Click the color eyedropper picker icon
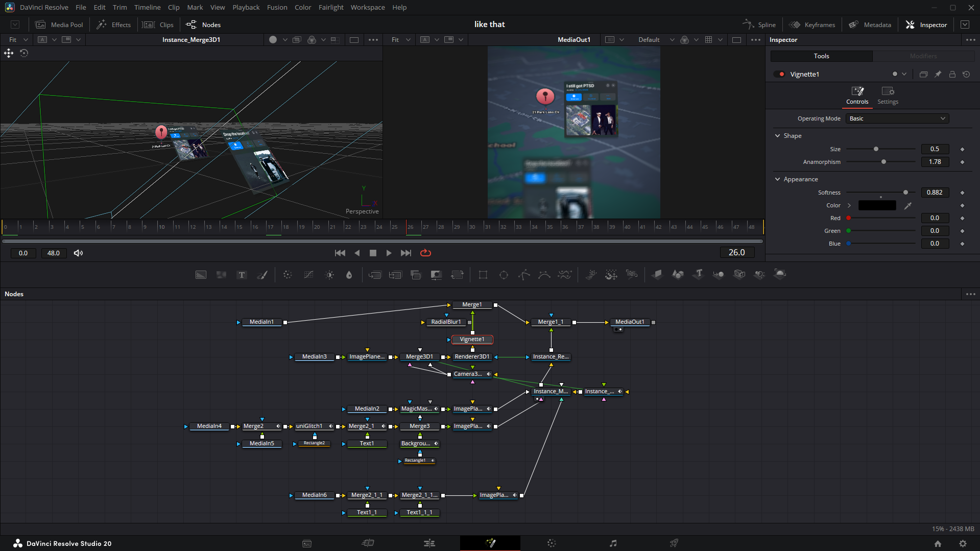 click(908, 205)
